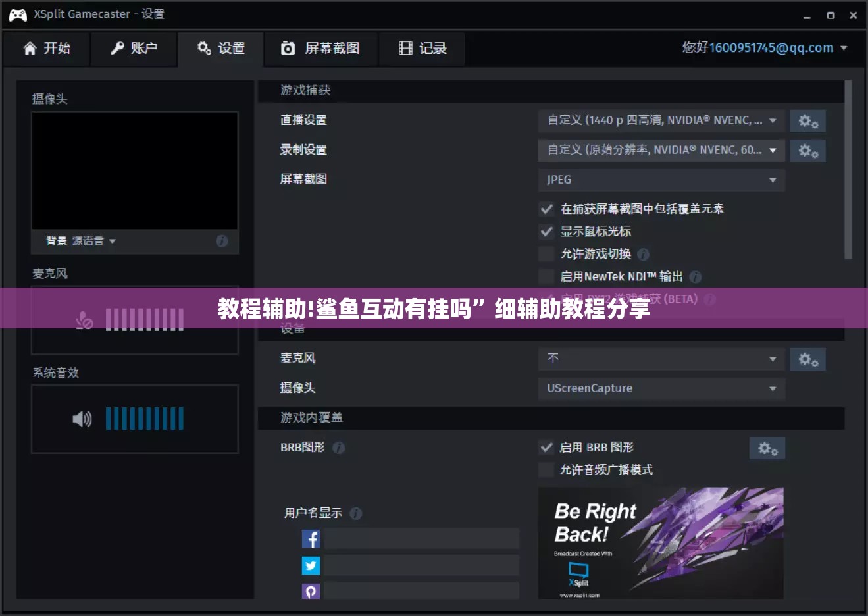This screenshot has height=616, width=868.
Task: Click the Facebook icon under 用户名显示
Action: 311,539
